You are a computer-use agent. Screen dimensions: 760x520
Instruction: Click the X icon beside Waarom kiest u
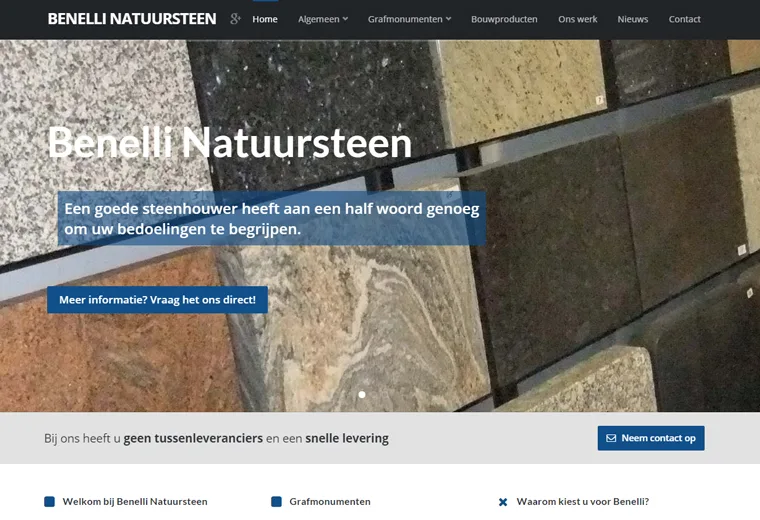coord(503,502)
